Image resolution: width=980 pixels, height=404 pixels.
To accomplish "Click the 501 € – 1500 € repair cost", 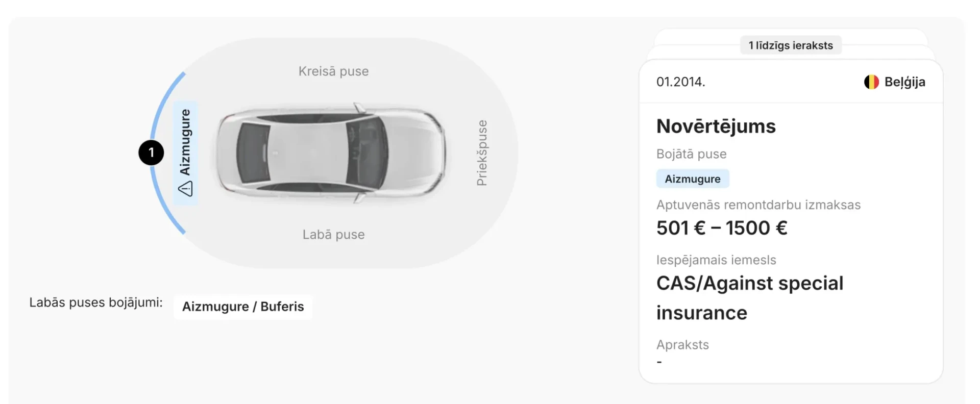I will point(722,228).
